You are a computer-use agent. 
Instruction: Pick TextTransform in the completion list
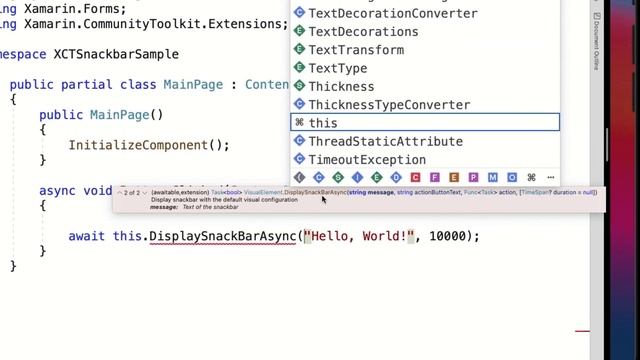click(x=425, y=50)
